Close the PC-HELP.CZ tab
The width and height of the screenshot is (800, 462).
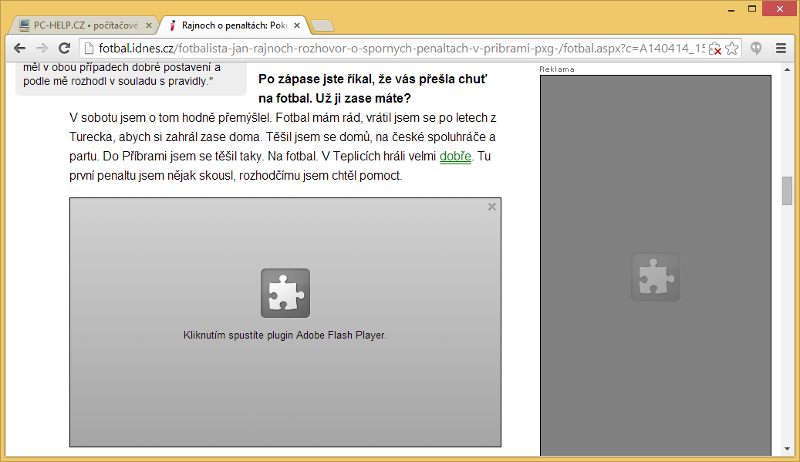[146, 23]
